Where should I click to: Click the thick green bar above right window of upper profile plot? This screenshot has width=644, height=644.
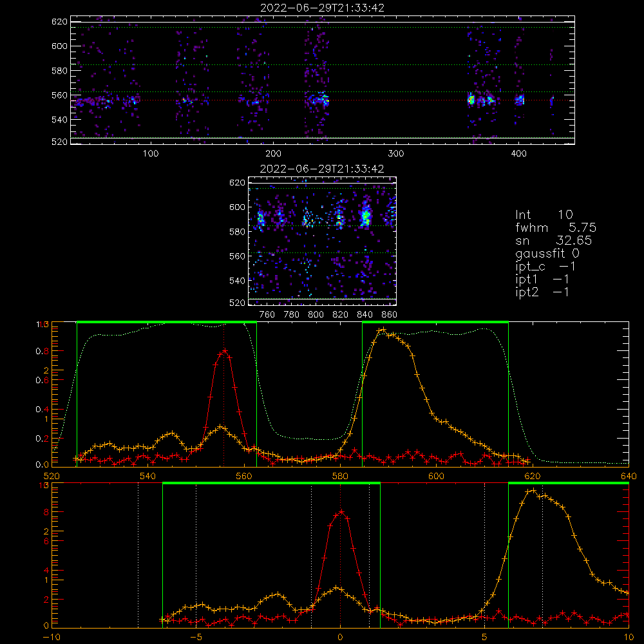point(435,322)
